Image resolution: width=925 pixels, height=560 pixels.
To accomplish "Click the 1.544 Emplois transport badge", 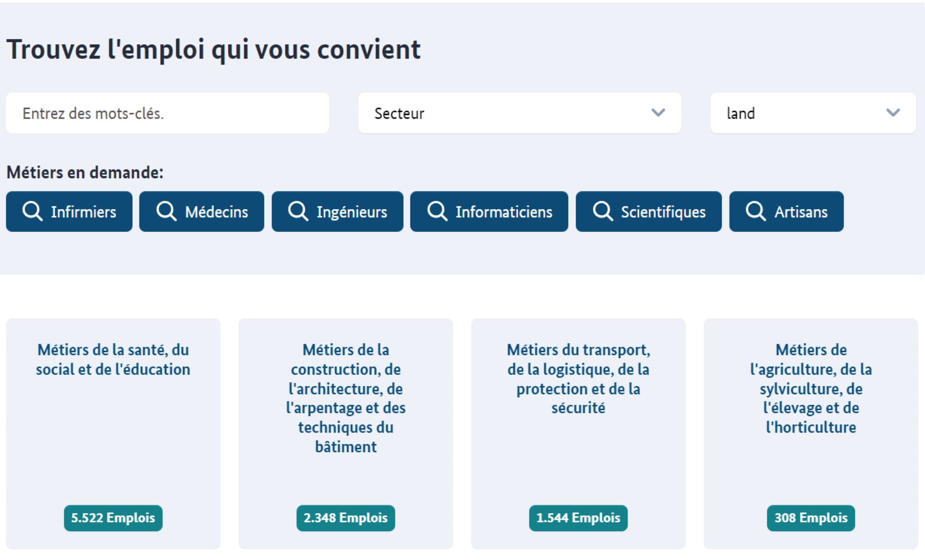I will pyautogui.click(x=578, y=518).
